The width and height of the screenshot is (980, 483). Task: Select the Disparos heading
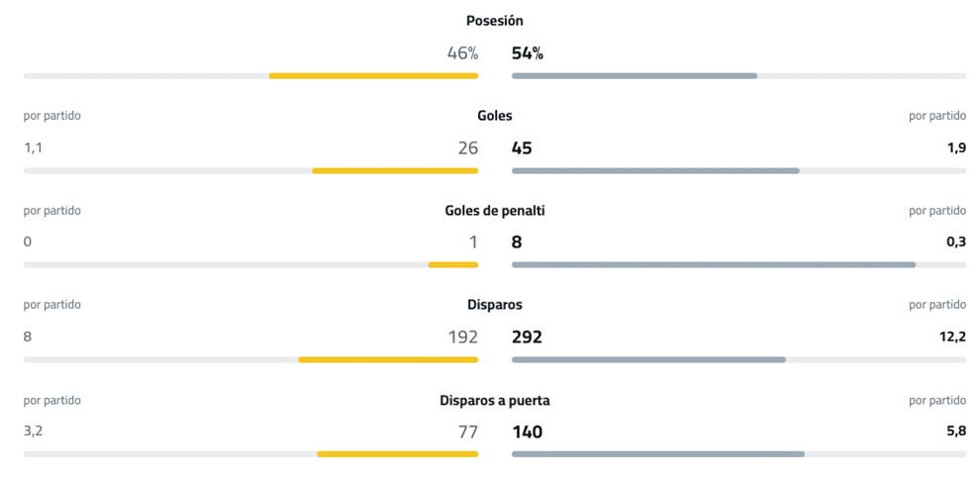495,306
